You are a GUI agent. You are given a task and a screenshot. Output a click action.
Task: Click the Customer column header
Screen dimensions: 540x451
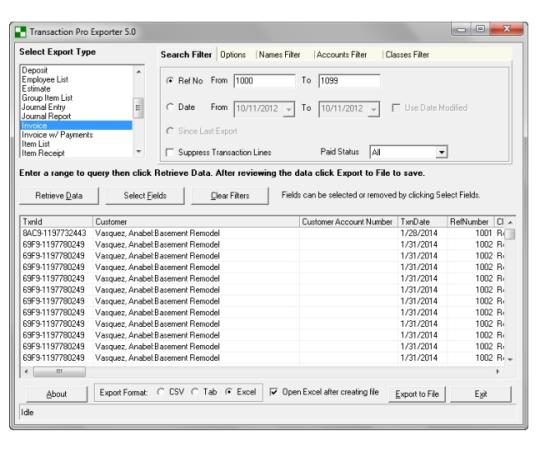click(196, 222)
